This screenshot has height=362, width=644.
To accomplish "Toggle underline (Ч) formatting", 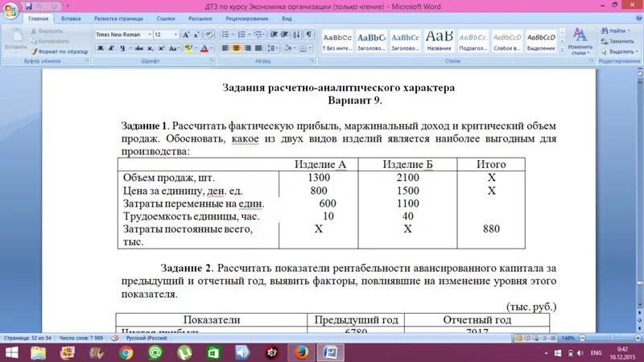I will pos(122,48).
